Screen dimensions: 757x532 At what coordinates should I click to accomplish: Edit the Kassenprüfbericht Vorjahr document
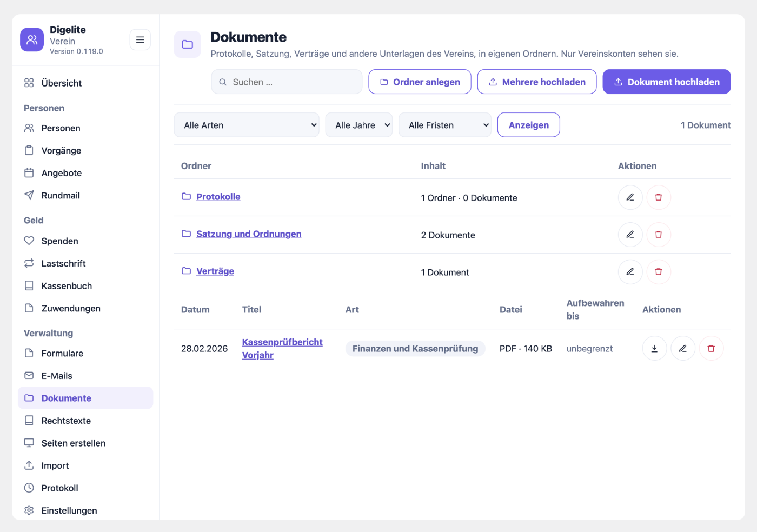pos(683,349)
